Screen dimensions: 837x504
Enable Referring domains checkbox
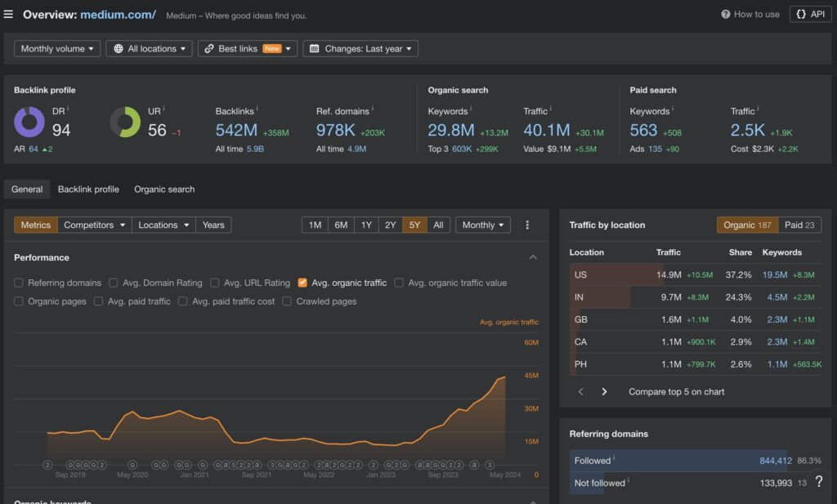click(x=19, y=283)
